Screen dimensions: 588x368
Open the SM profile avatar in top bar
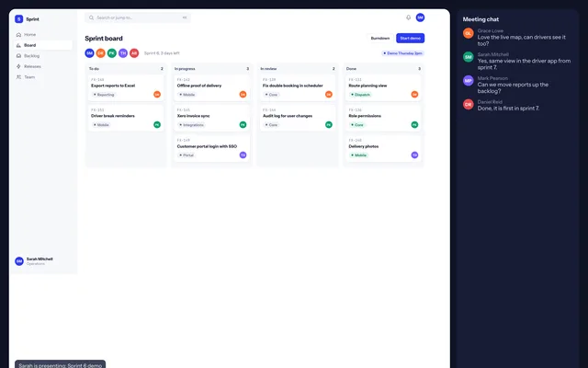point(420,17)
